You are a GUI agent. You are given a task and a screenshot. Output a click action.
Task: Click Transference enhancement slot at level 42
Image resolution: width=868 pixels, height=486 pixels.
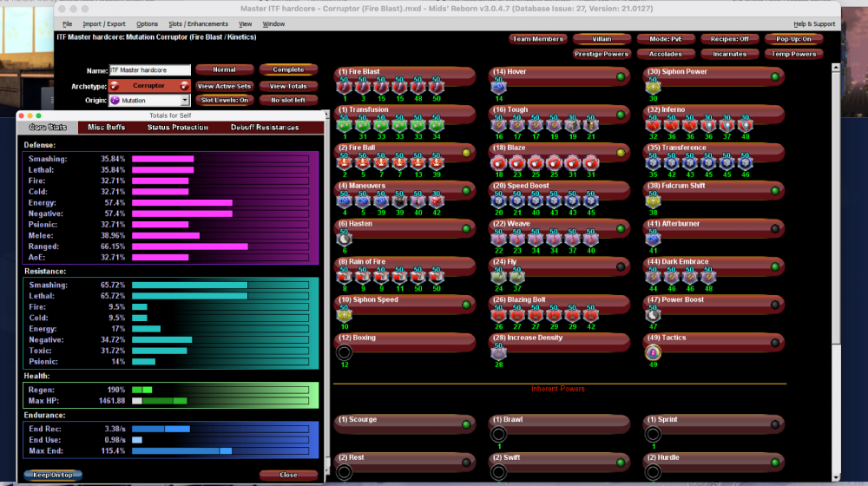[672, 162]
